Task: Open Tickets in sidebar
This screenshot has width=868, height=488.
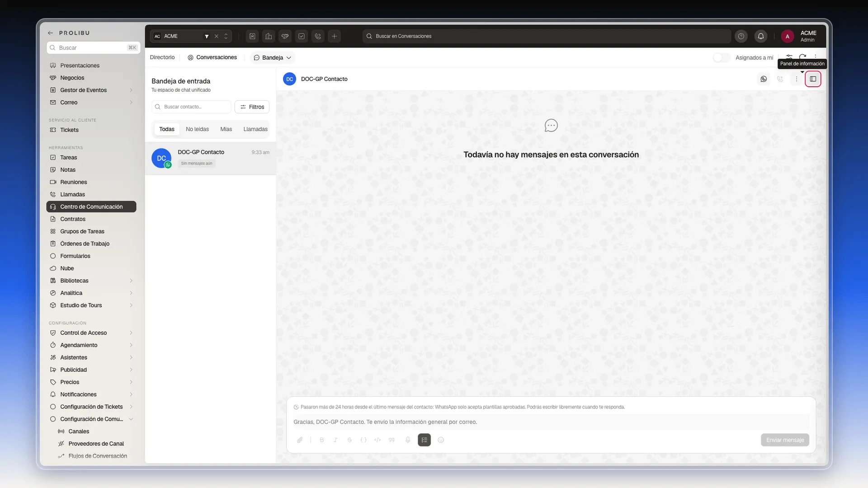Action: click(x=91, y=130)
